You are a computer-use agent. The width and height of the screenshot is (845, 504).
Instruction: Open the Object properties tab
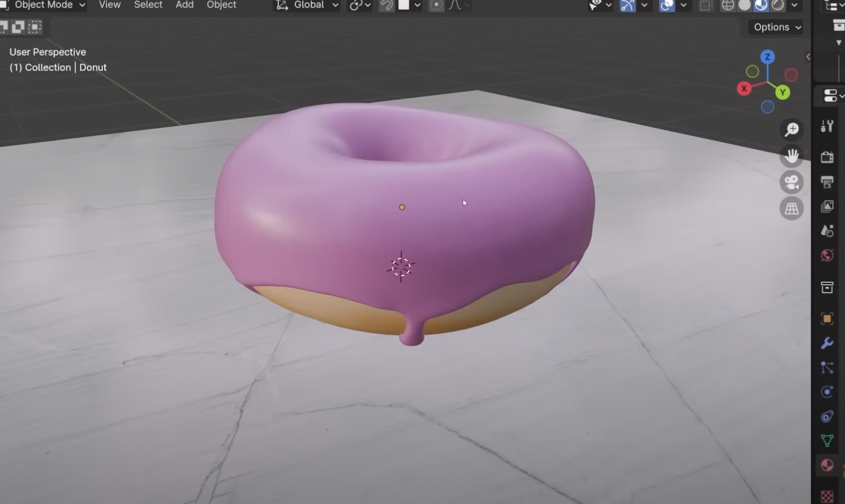pos(827,318)
